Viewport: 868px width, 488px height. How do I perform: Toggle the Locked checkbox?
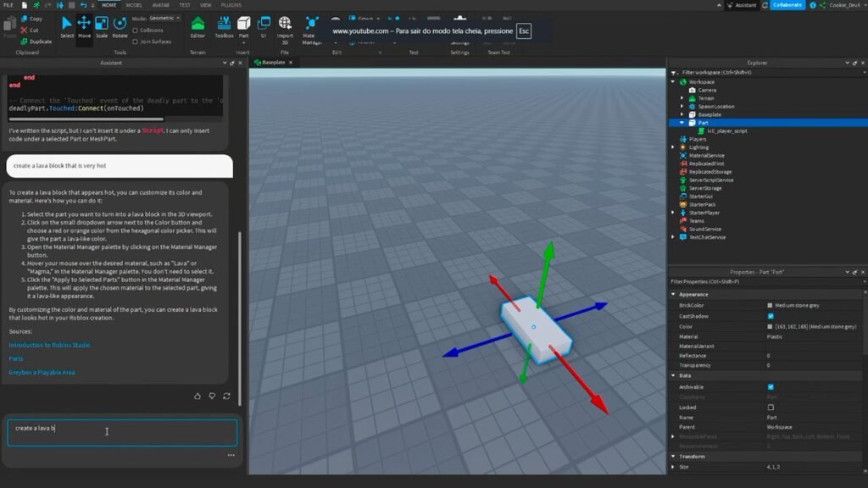pos(771,408)
